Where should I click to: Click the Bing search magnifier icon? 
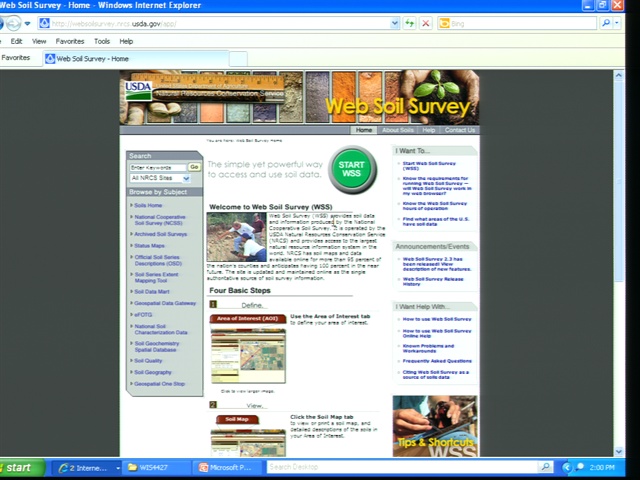coord(606,23)
